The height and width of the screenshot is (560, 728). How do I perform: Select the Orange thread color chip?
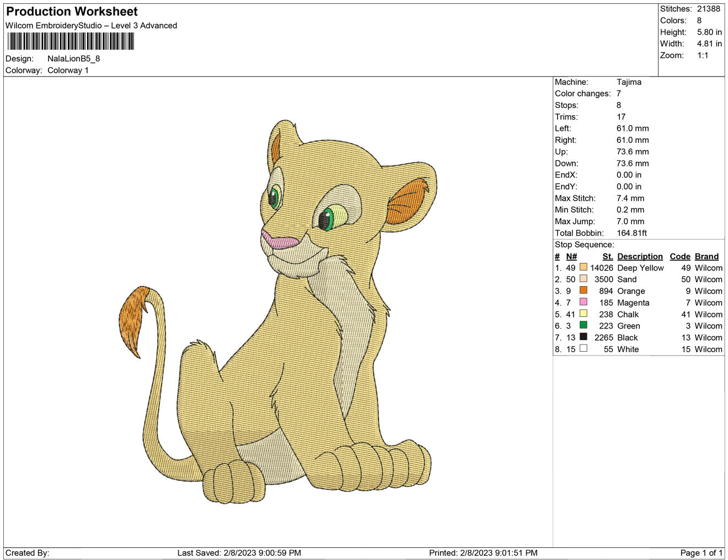[584, 291]
